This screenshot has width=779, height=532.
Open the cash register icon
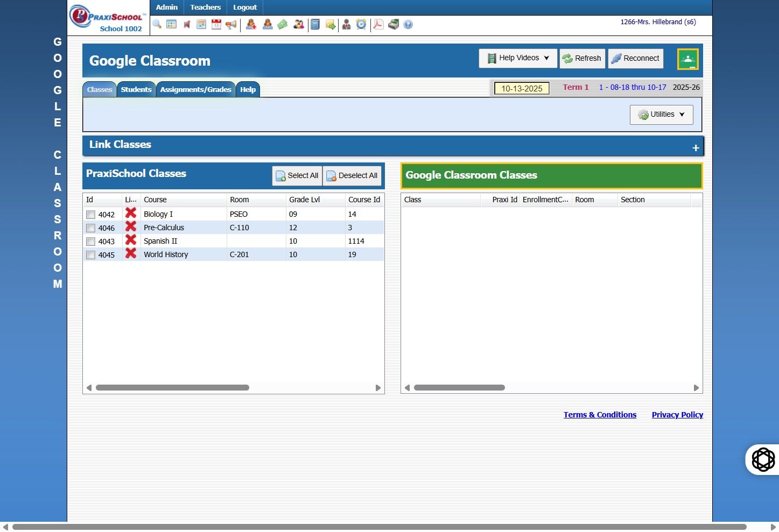point(394,24)
